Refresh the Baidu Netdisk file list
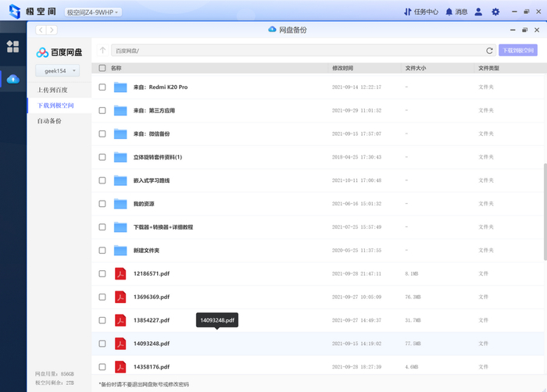Image resolution: width=547 pixels, height=392 pixels. (489, 51)
